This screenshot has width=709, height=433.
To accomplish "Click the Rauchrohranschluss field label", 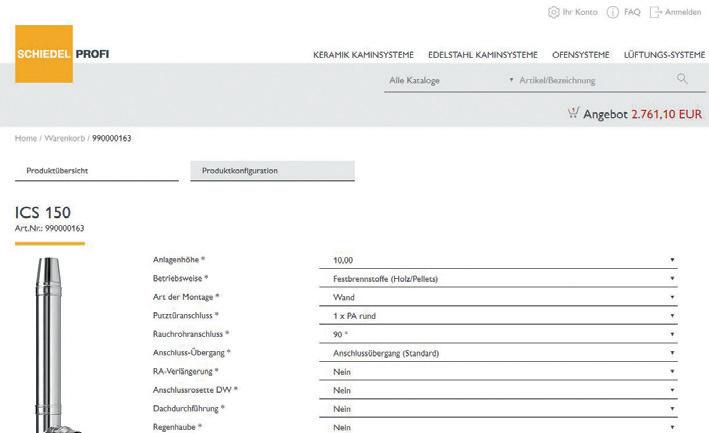I will click(x=191, y=334).
